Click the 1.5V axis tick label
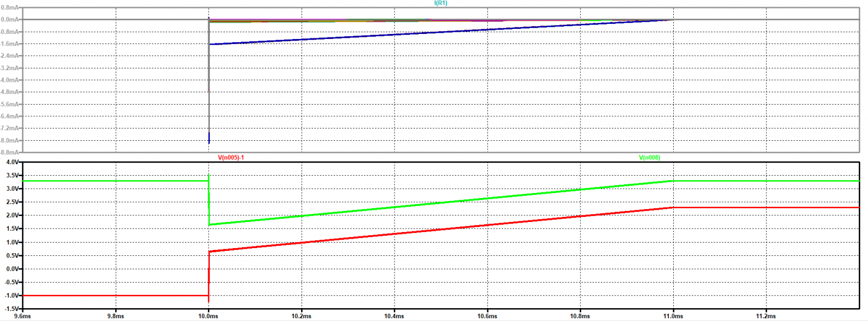 (12, 229)
